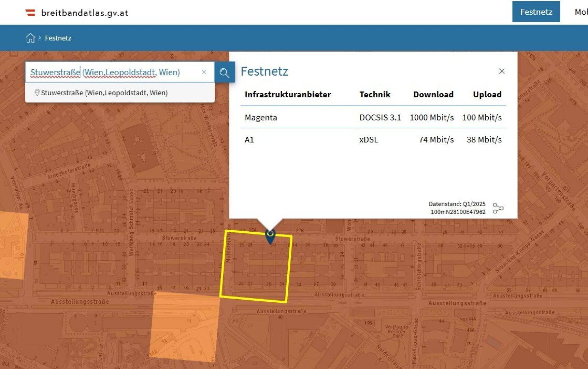The image size is (588, 369).
Task: Click the Sebastian-Kneipp-Gasse map label
Action: pyautogui.click(x=519, y=251)
